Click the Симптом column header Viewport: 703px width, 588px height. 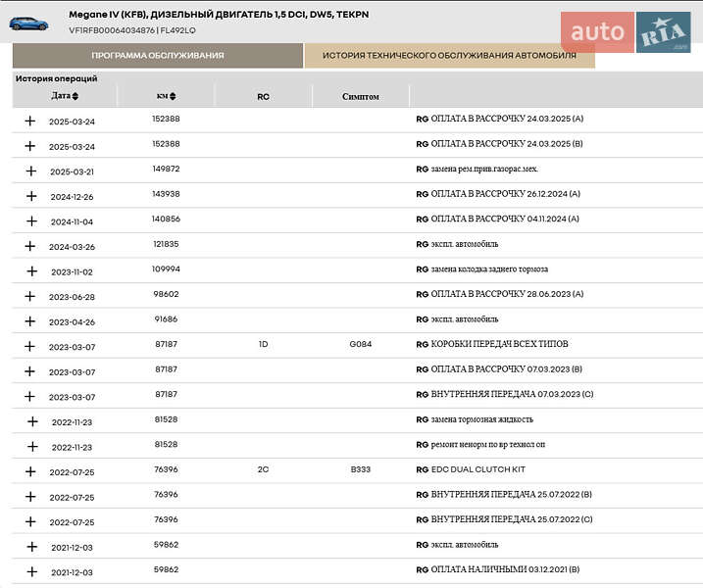[x=360, y=97]
